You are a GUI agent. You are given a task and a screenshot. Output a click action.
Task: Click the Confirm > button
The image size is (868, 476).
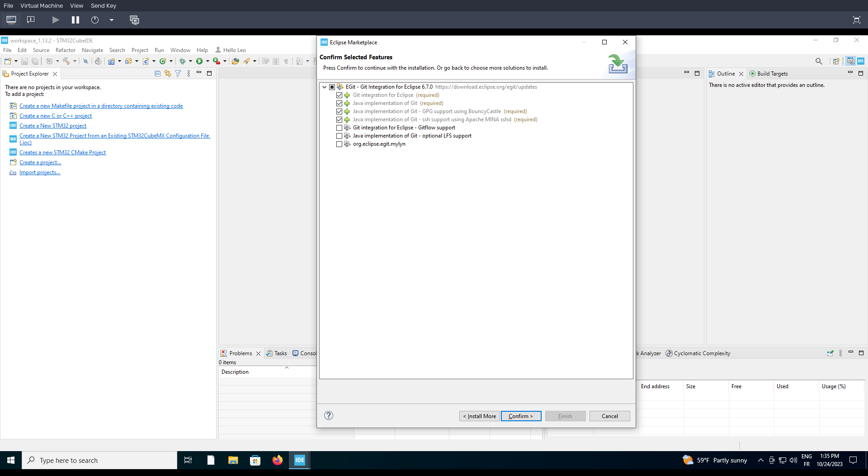pyautogui.click(x=521, y=416)
